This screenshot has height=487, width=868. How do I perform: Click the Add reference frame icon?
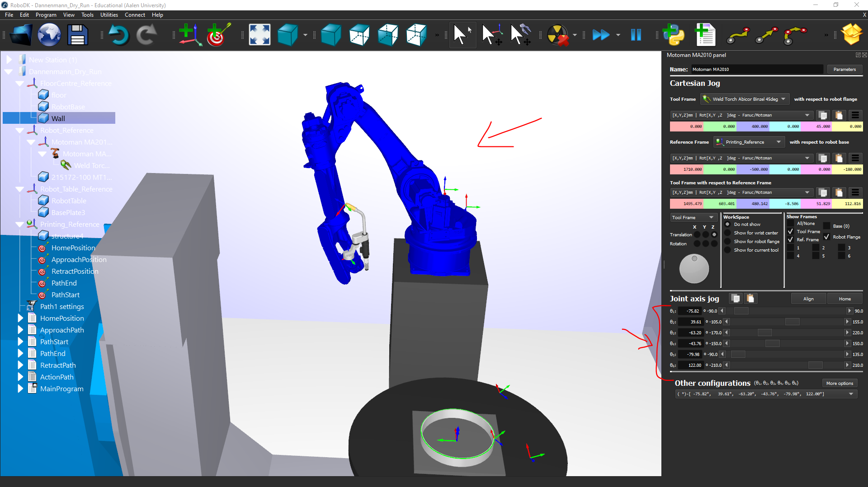click(190, 35)
